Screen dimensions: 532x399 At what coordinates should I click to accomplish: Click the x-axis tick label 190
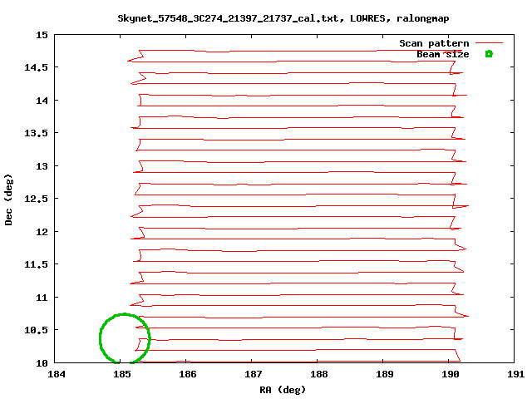(x=451, y=374)
